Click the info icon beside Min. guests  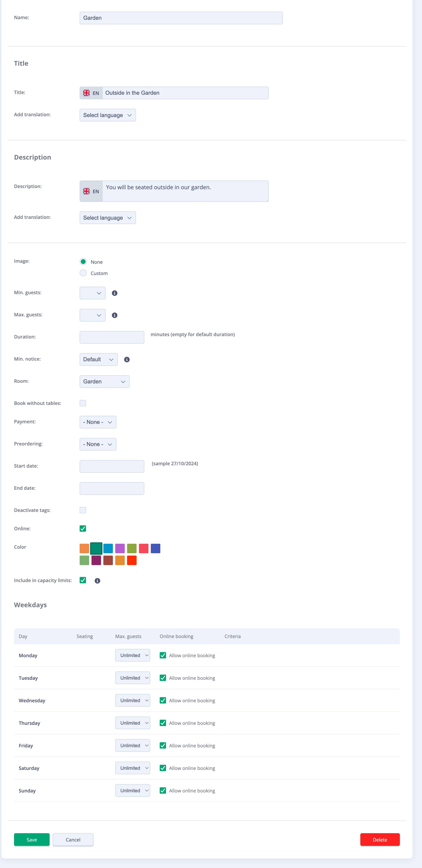[x=114, y=293]
